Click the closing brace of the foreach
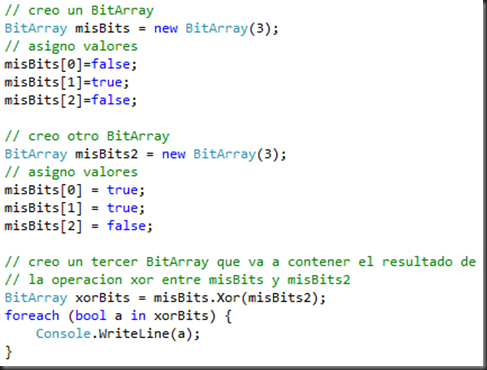This screenshot has height=370, width=487. point(9,352)
